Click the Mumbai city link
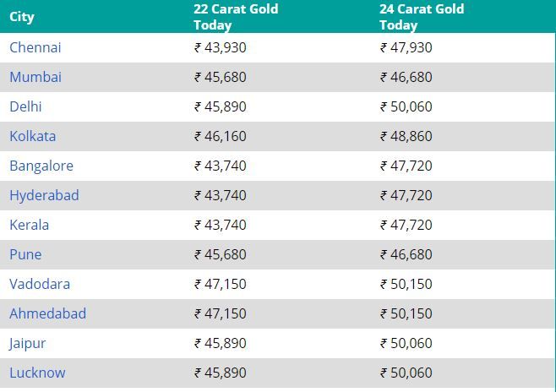Screen dimensions: 556x392 [x=35, y=77]
